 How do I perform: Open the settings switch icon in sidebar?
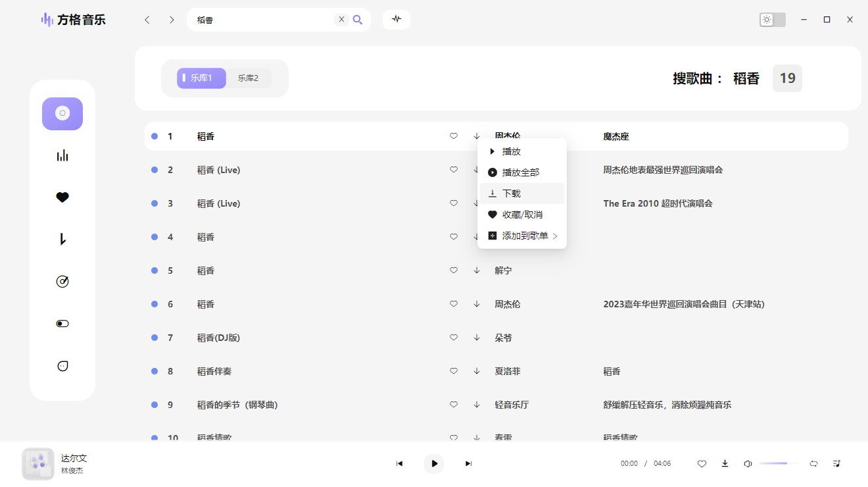(62, 324)
